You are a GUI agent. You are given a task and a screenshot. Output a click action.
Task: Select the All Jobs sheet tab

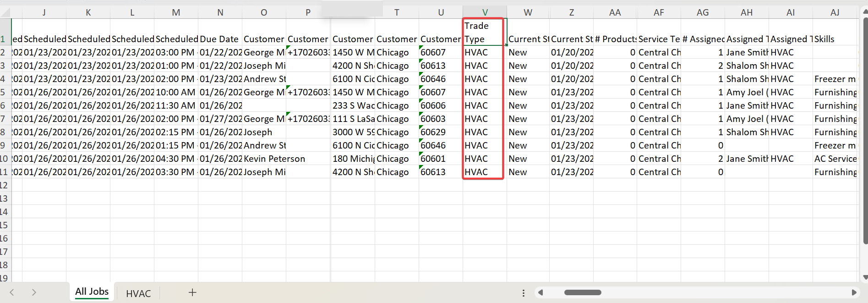(x=92, y=292)
